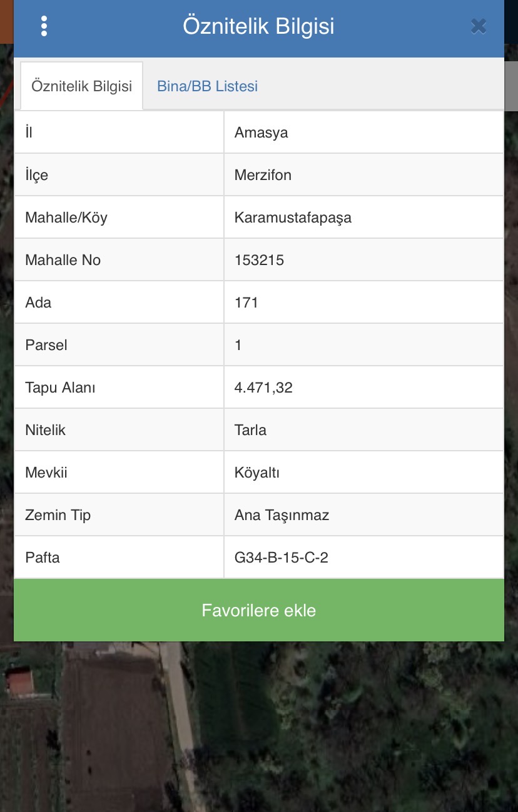Click the Öznitelik Bilgisi header title

click(x=258, y=26)
